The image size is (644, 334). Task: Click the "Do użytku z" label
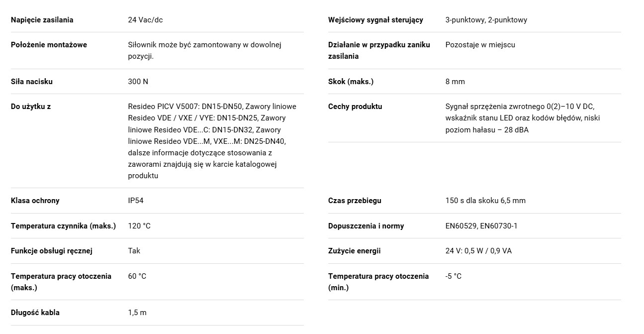[31, 107]
